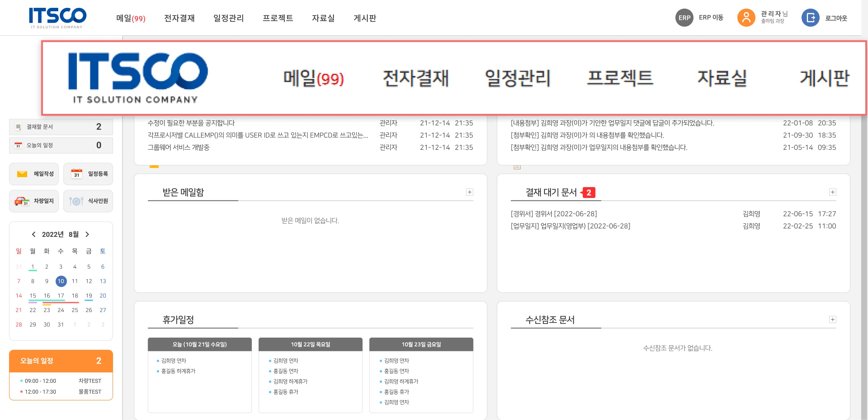Open 일정등록 with the calendar icon
This screenshot has width=868, height=420.
88,174
